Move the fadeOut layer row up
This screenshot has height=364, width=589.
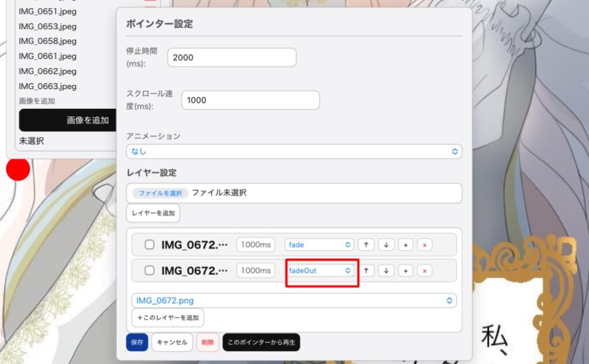366,271
